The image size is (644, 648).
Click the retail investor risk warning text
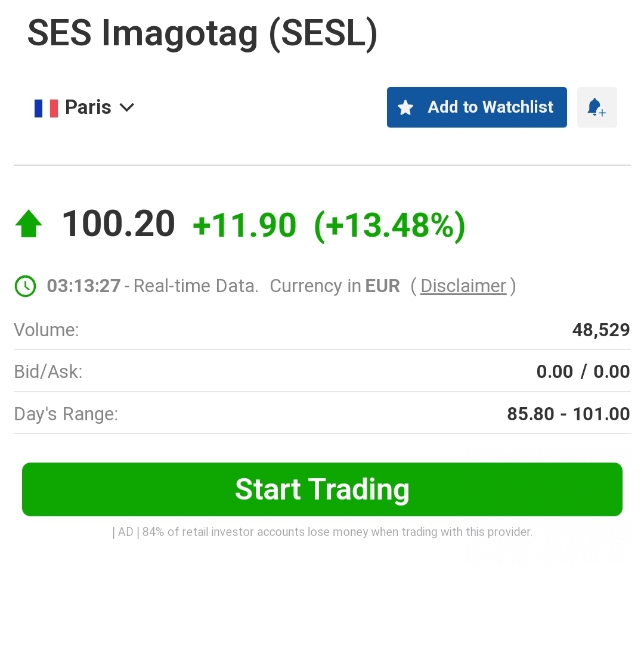click(322, 532)
